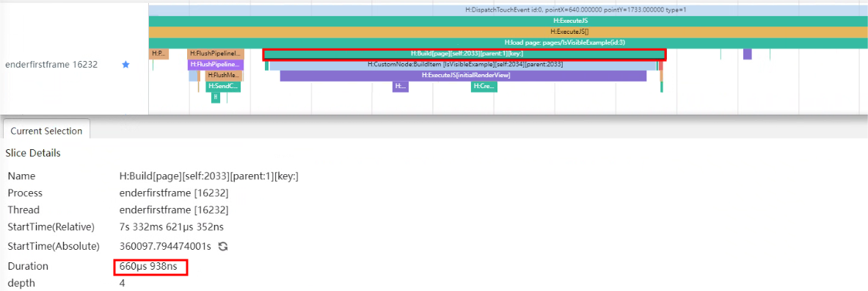
Task: Select the H:DispatchTouchEvent slice
Action: 508,10
